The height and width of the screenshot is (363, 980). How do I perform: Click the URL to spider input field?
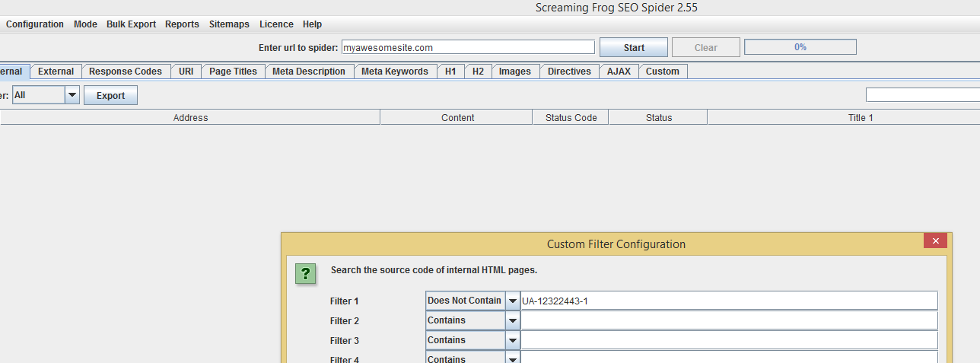point(467,47)
